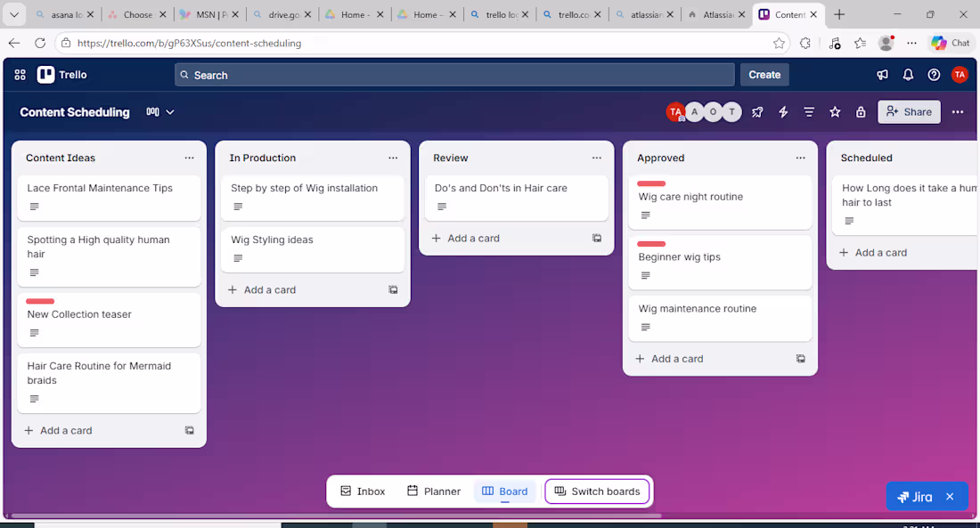Image resolution: width=980 pixels, height=528 pixels.
Task: Add a card in In Production
Action: click(262, 290)
